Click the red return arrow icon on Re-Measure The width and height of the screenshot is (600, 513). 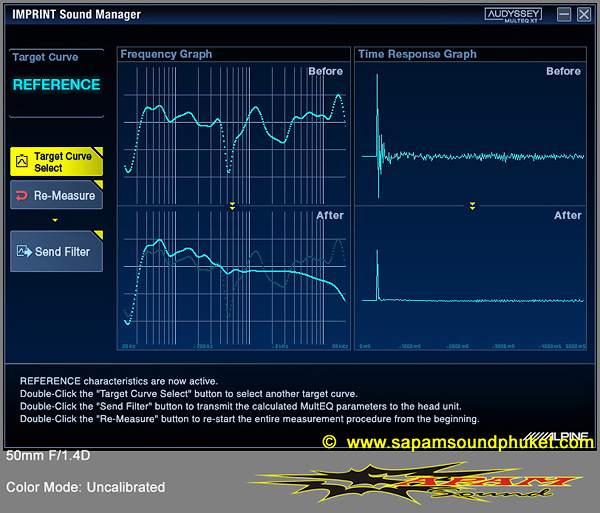click(x=21, y=196)
